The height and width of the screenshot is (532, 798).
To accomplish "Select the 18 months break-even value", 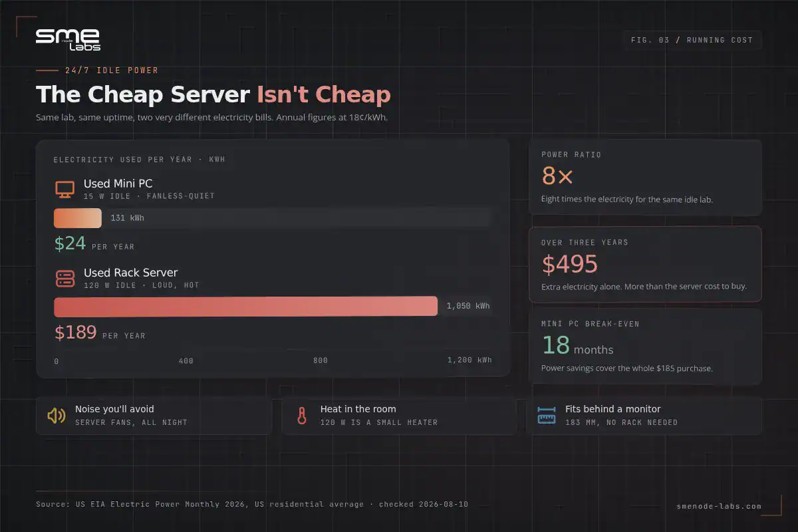I will (x=577, y=346).
